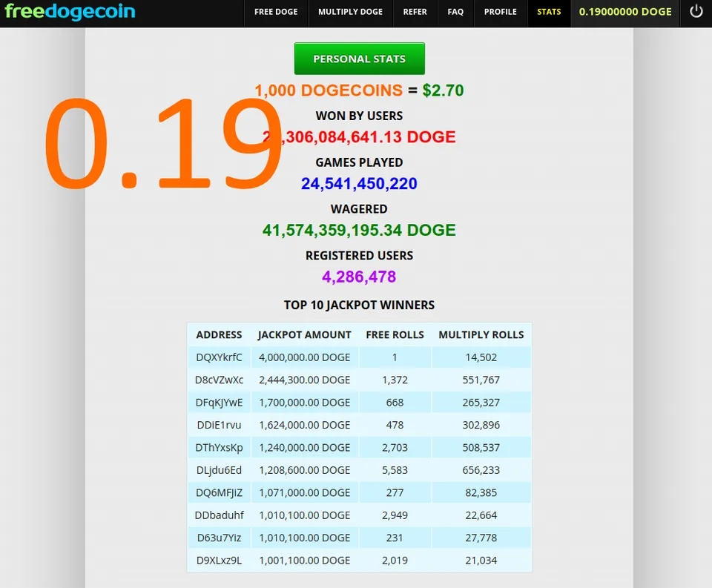Click free rolls value 231
The width and height of the screenshot is (712, 588).
[x=395, y=538]
